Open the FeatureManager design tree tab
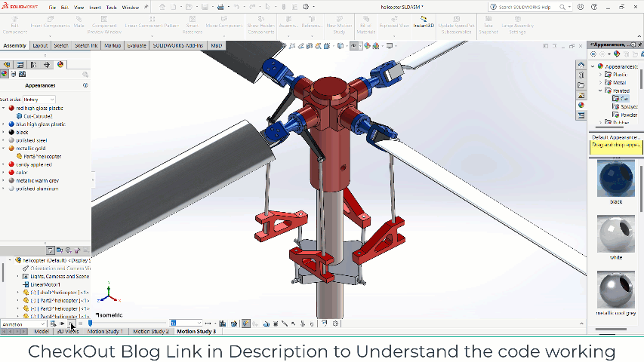The width and height of the screenshot is (644, 362). (7, 65)
